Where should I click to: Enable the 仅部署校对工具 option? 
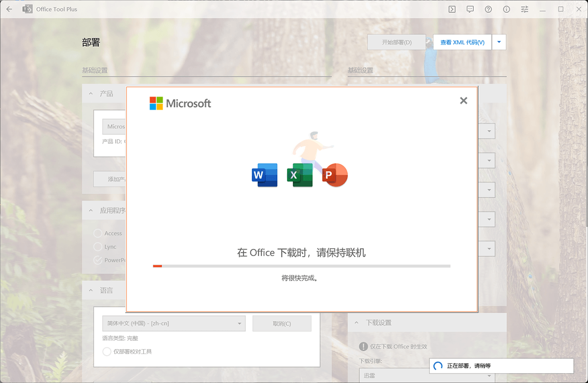pyautogui.click(x=107, y=351)
